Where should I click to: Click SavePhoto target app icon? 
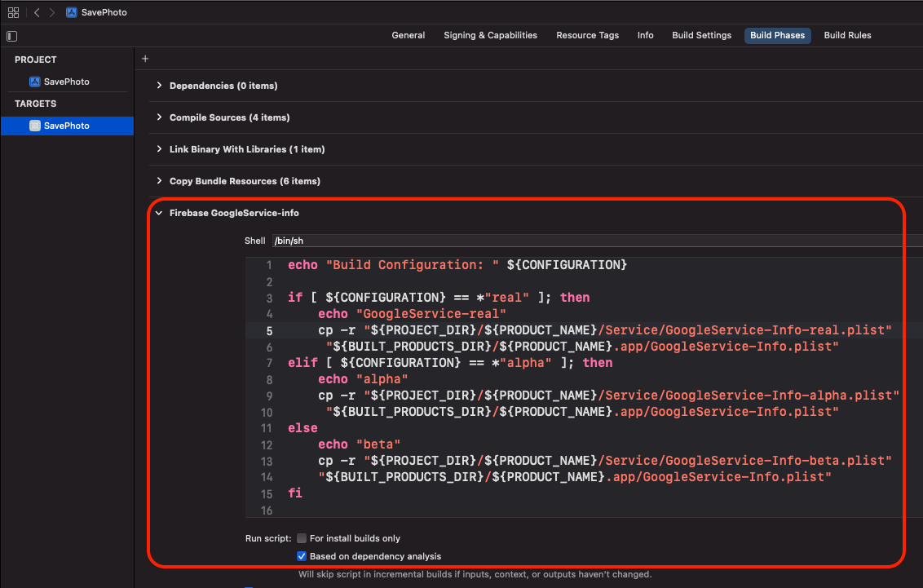point(35,126)
